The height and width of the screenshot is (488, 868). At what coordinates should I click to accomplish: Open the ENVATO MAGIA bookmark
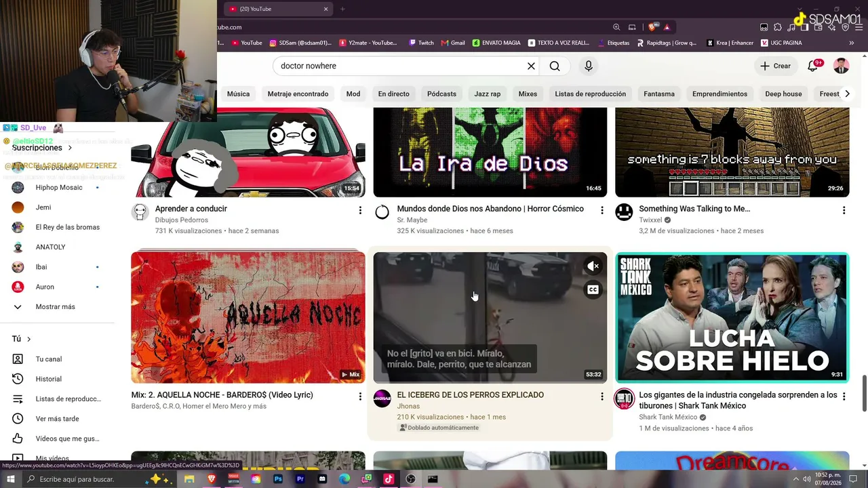pyautogui.click(x=496, y=43)
